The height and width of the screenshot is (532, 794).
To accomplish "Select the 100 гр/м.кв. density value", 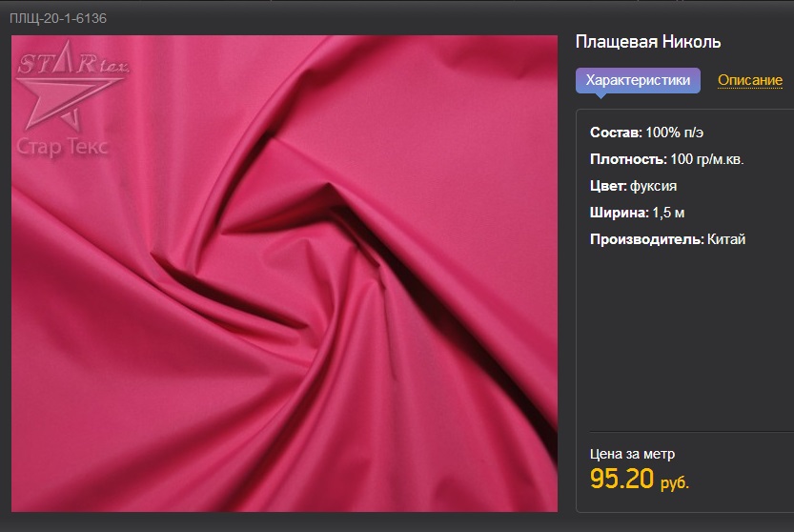I will coord(707,159).
